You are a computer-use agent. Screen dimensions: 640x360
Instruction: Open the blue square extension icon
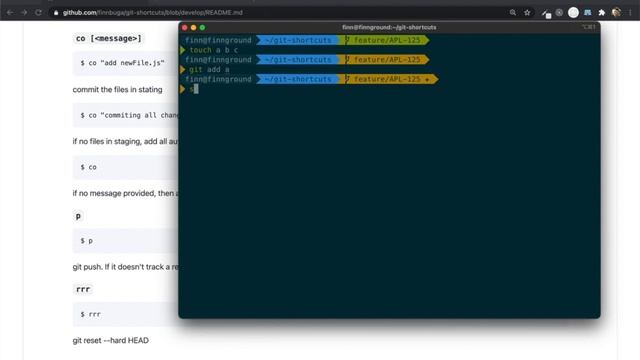click(587, 13)
